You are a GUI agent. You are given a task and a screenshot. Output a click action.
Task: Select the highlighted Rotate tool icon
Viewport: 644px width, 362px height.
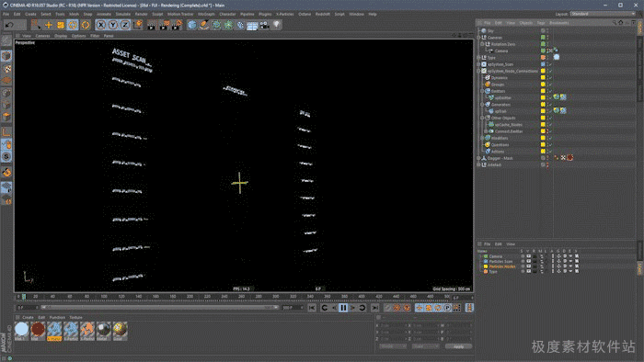click(73, 25)
